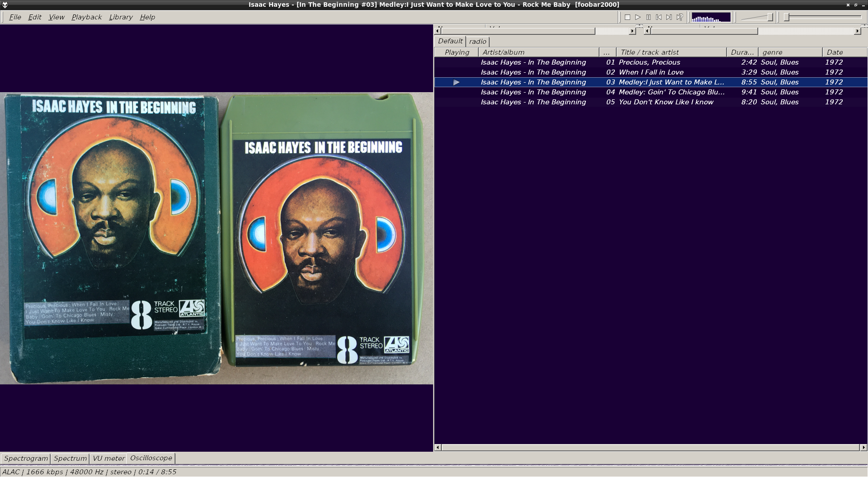Select the Oscilloscope tab
Image resolution: width=868 pixels, height=477 pixels.
point(151,458)
